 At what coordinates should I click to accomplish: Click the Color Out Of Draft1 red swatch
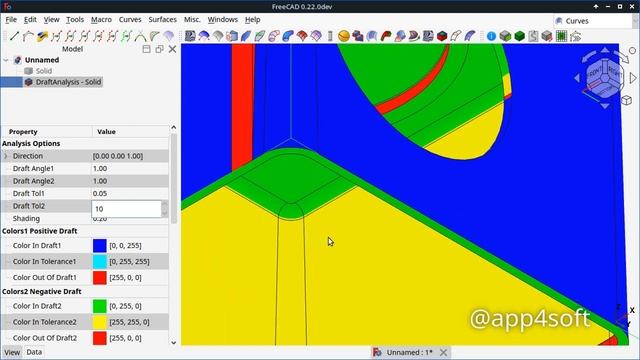100,278
